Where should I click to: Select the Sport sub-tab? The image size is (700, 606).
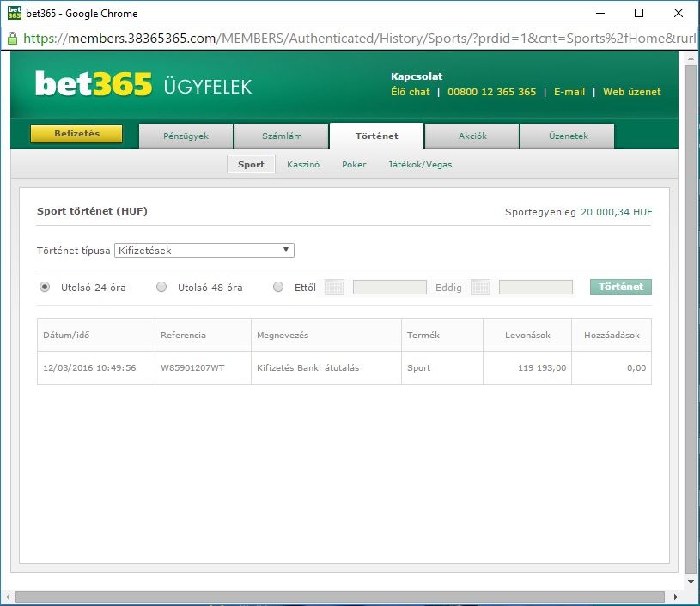[x=251, y=164]
